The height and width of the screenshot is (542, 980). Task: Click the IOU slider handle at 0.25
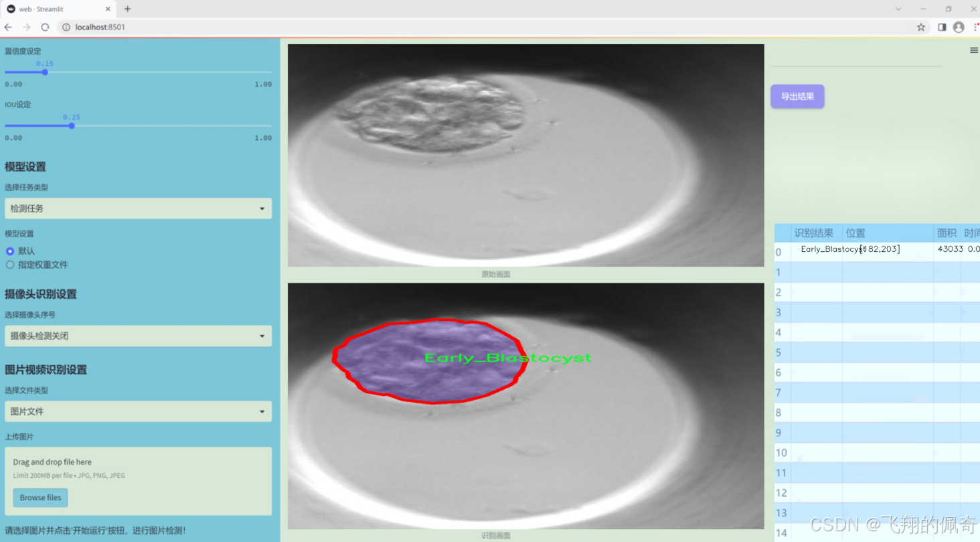[72, 125]
